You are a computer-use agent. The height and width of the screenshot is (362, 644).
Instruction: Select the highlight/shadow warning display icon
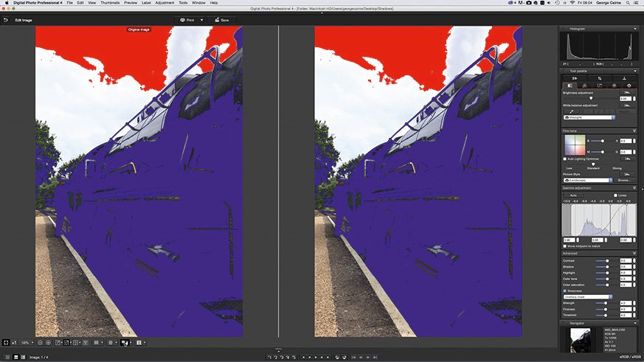(124, 342)
